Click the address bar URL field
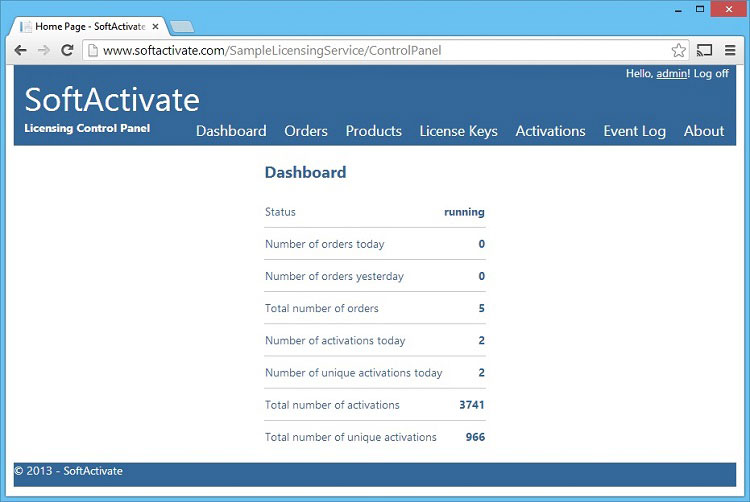This screenshot has width=750, height=502. point(380,50)
